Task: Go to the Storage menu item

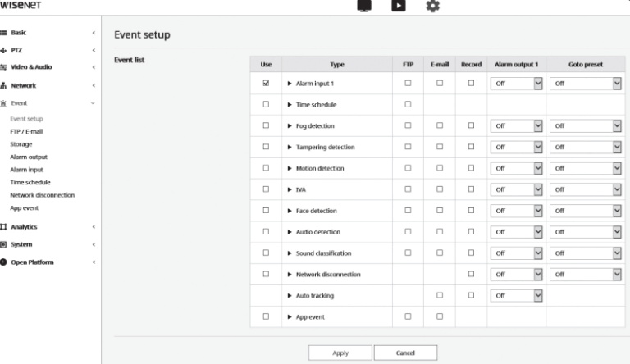Action: pyautogui.click(x=21, y=143)
